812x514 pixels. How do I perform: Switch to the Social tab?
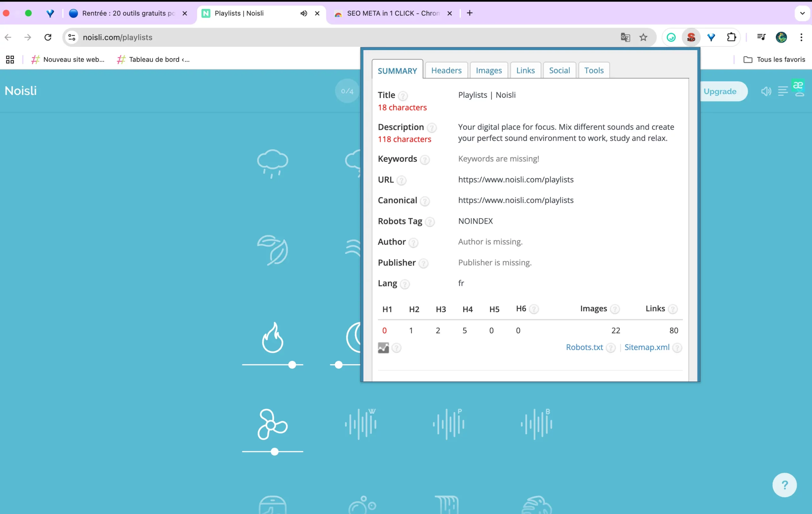point(559,70)
